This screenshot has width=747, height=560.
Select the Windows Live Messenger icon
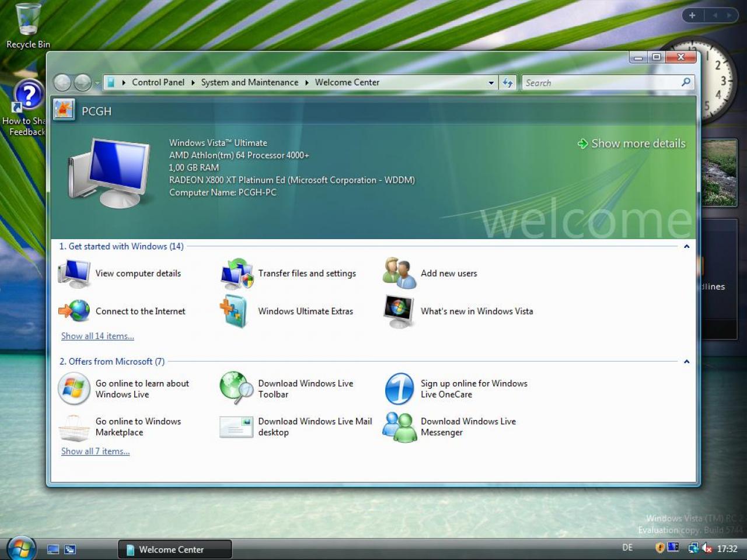click(399, 427)
